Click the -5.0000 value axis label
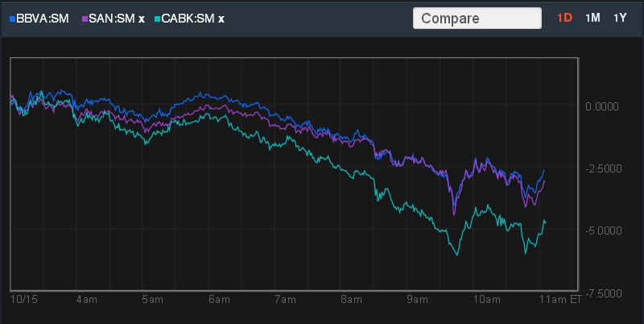 click(603, 231)
